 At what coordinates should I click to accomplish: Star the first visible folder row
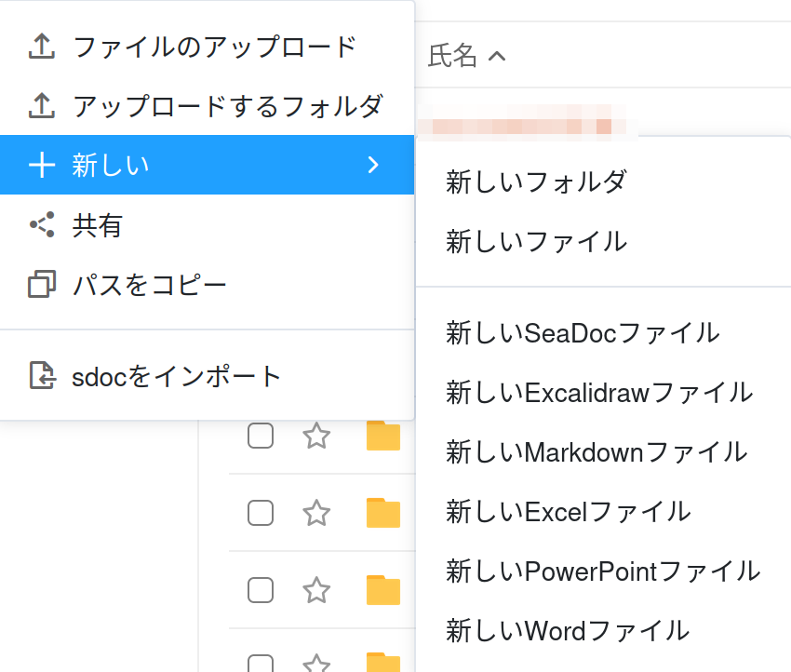coord(316,436)
